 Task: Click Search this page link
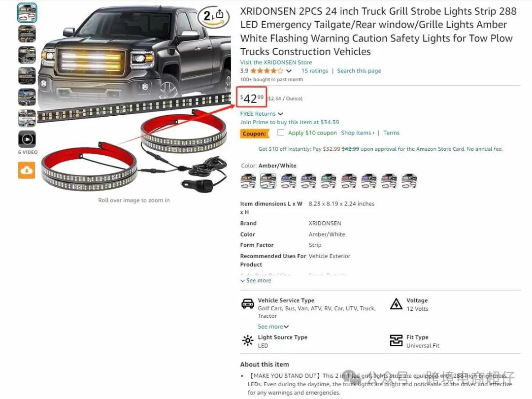(359, 70)
